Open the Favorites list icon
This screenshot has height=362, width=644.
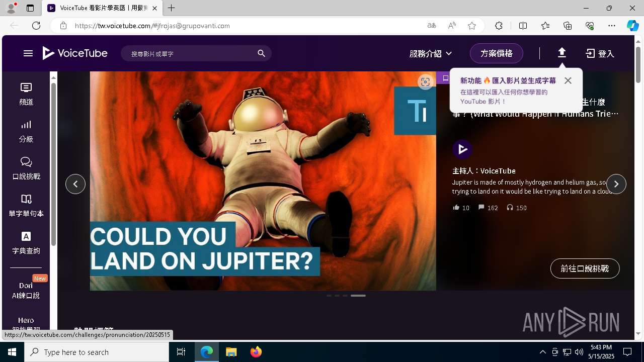pyautogui.click(x=545, y=26)
